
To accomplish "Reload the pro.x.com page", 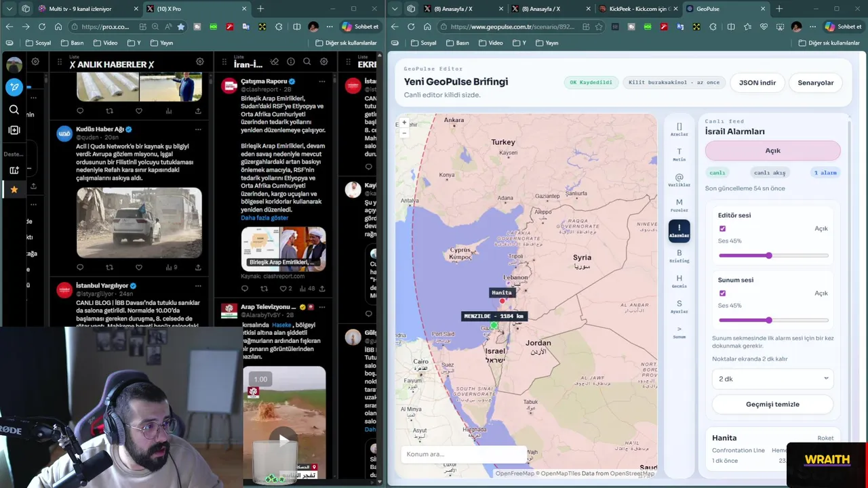I will click(42, 26).
